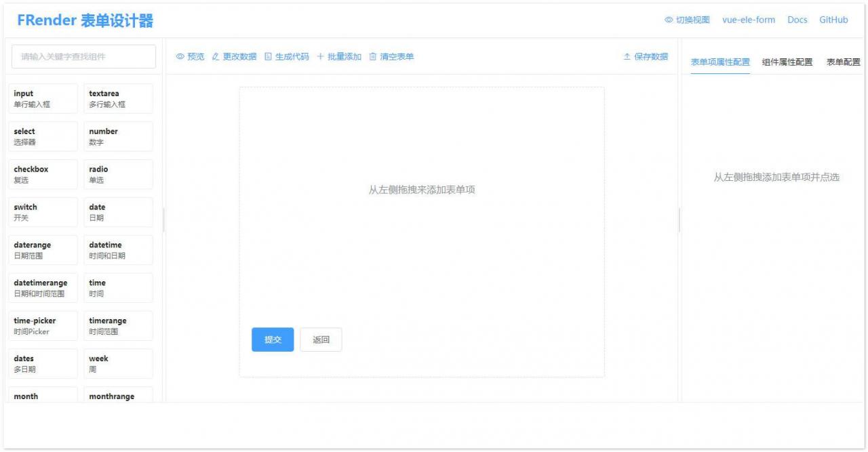This screenshot has width=868, height=452.
Task: Select the 表单项属性配置 tab
Action: [720, 62]
